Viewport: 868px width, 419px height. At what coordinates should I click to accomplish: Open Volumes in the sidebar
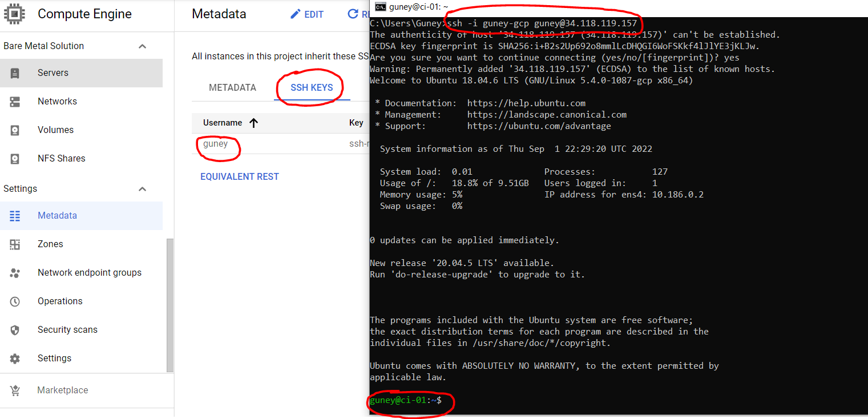click(81, 130)
